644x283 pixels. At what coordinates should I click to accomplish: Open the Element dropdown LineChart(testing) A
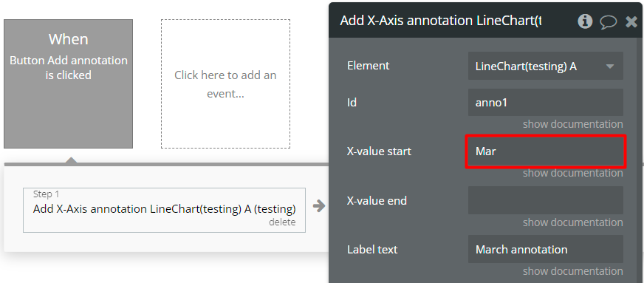pos(546,66)
